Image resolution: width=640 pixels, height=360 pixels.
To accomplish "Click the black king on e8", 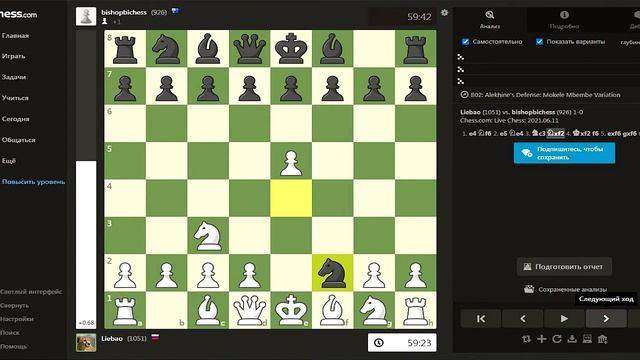I will coord(291,49).
